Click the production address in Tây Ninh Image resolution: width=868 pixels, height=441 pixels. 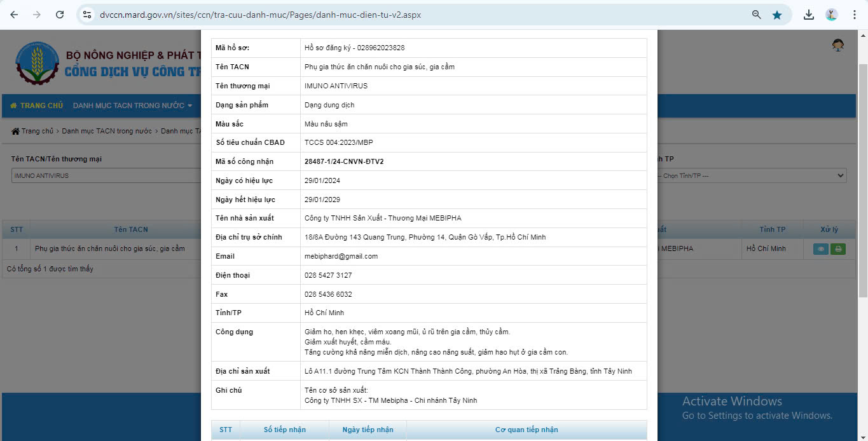point(468,371)
